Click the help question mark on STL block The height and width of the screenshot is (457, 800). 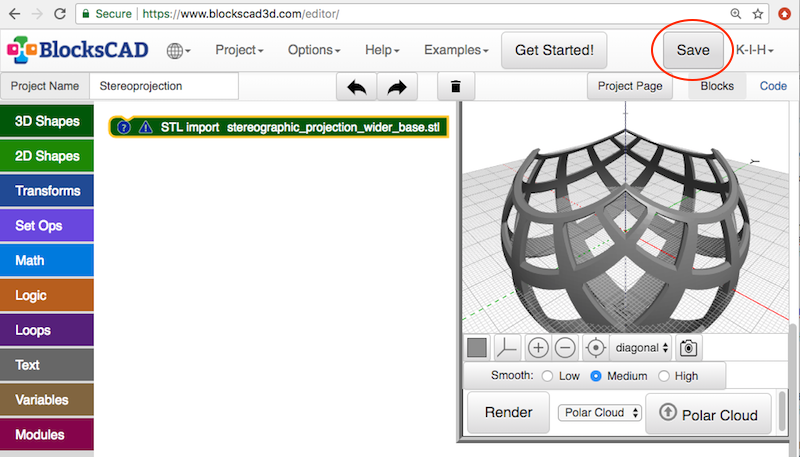tap(123, 127)
